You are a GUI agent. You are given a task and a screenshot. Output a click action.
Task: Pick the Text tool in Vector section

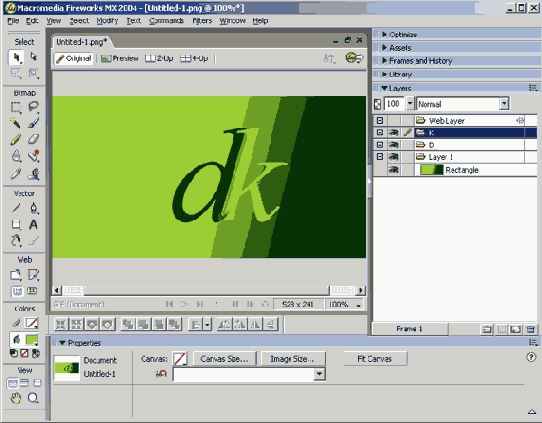coord(33,225)
